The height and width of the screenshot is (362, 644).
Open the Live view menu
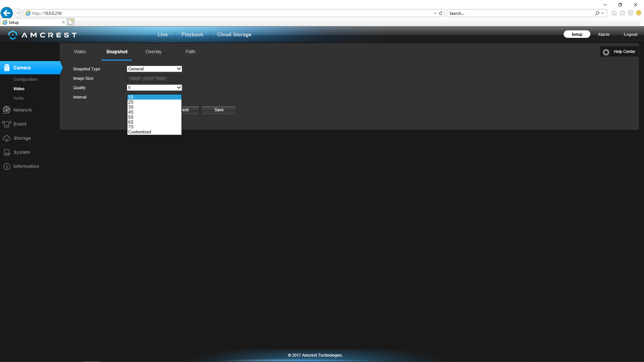(x=163, y=35)
